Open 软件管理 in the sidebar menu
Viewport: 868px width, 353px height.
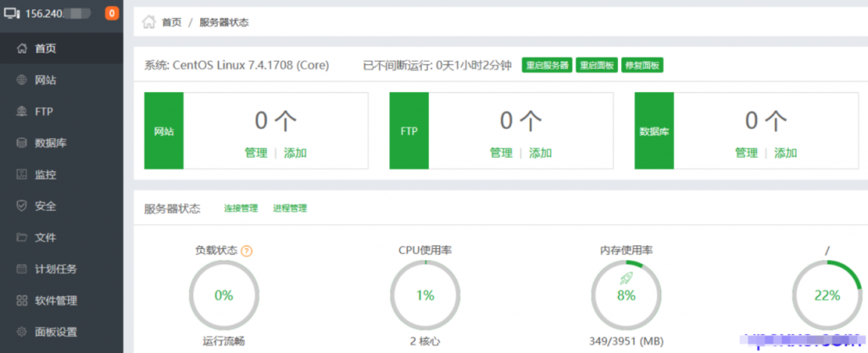(x=56, y=301)
